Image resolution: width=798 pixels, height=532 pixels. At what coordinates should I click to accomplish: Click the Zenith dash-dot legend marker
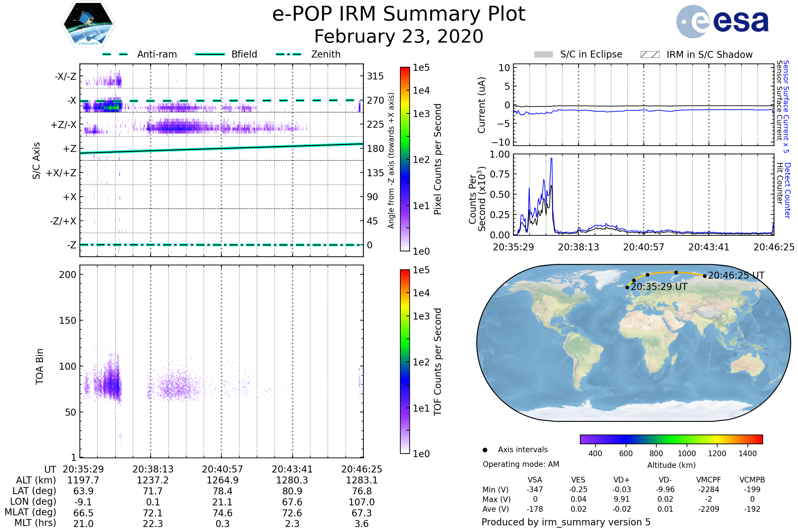click(288, 54)
